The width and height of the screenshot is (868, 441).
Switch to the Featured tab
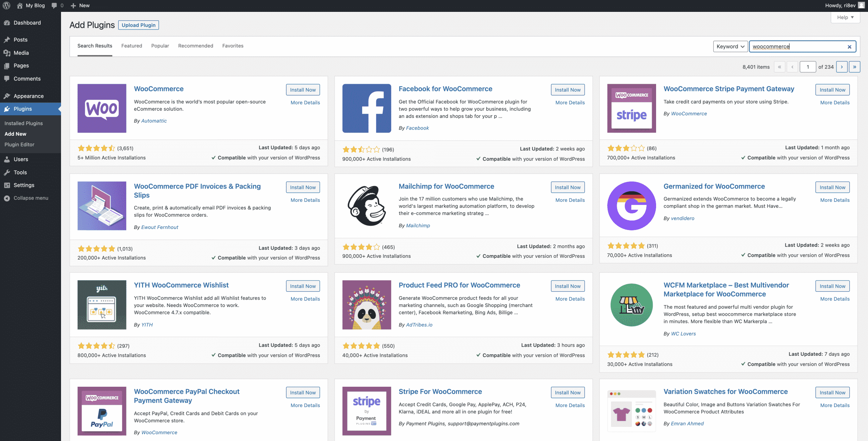click(132, 46)
